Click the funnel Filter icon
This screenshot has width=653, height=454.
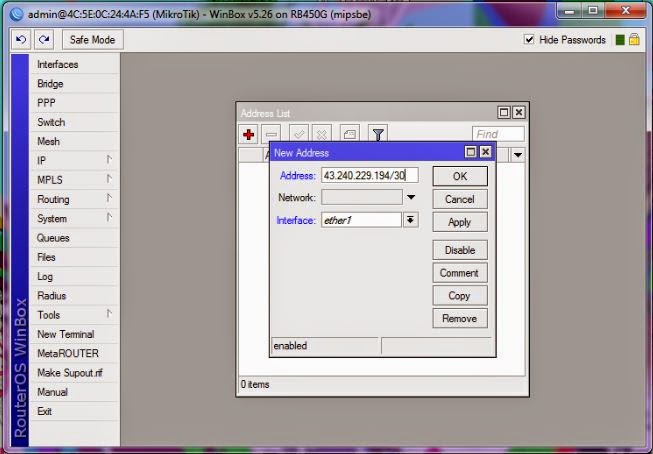[x=378, y=135]
